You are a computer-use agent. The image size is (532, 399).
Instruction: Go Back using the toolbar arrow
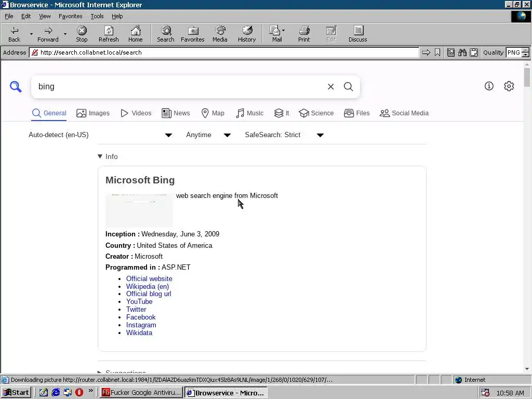pos(14,34)
